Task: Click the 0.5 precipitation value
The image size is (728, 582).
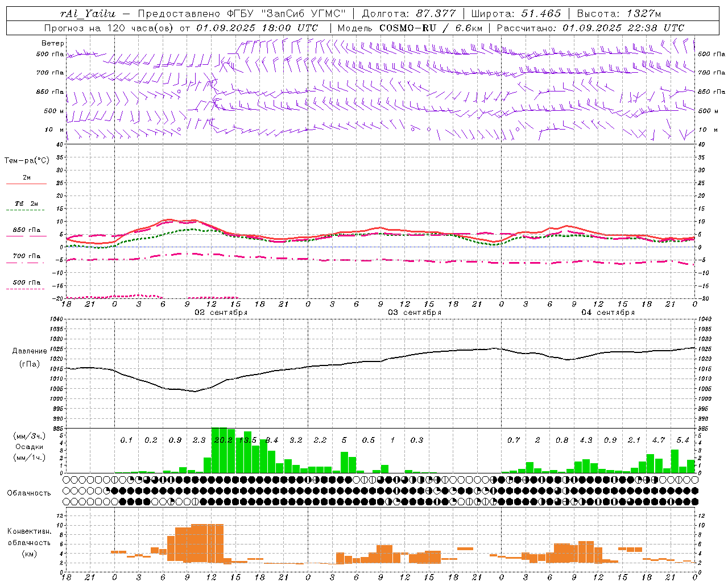Action: click(x=369, y=440)
